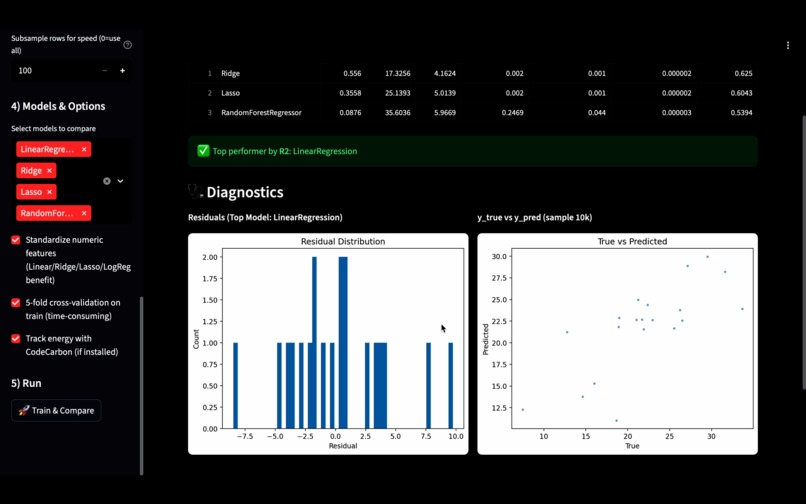Viewport: 806px width, 504px height.
Task: Click the Diagnostics section heading
Action: [x=245, y=192]
